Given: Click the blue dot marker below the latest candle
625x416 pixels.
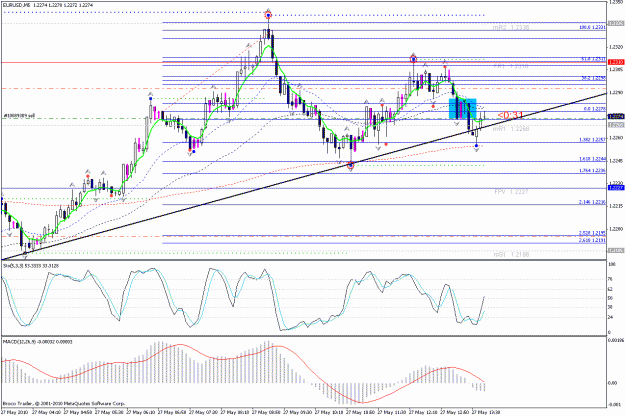Looking at the screenshot, I should tap(476, 146).
